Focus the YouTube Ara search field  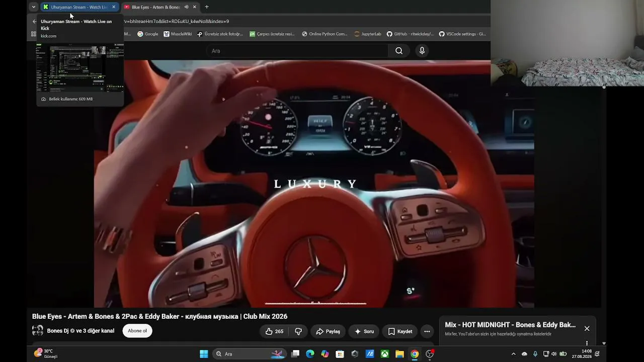(297, 51)
